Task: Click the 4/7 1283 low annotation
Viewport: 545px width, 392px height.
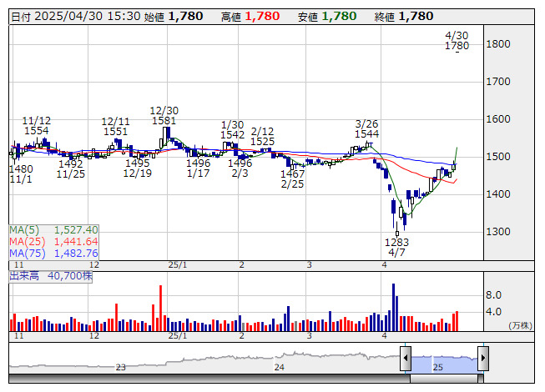Action: coord(396,247)
